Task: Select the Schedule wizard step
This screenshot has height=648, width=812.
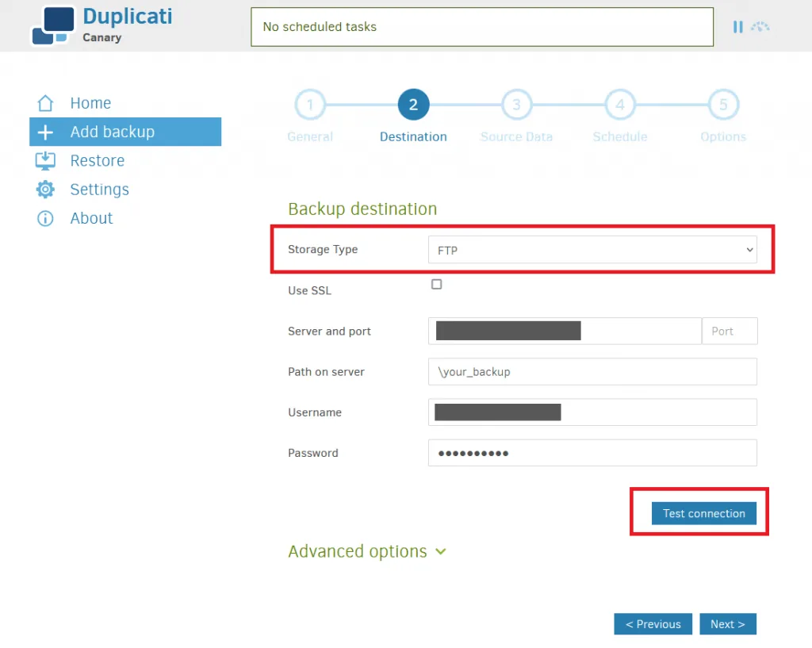Action: pyautogui.click(x=620, y=104)
